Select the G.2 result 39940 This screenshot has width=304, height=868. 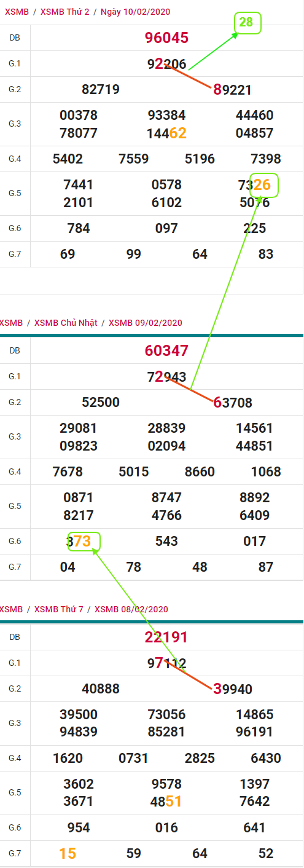233,689
